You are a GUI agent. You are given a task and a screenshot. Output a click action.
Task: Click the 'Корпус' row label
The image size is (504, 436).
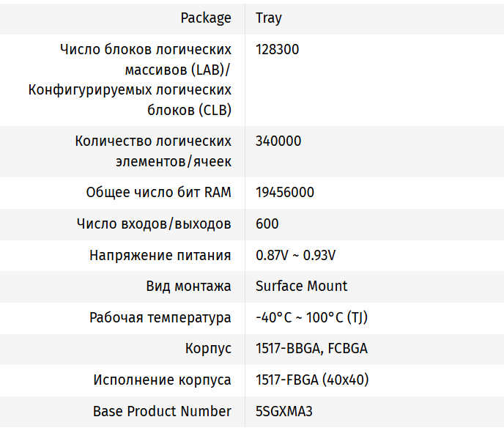click(208, 349)
